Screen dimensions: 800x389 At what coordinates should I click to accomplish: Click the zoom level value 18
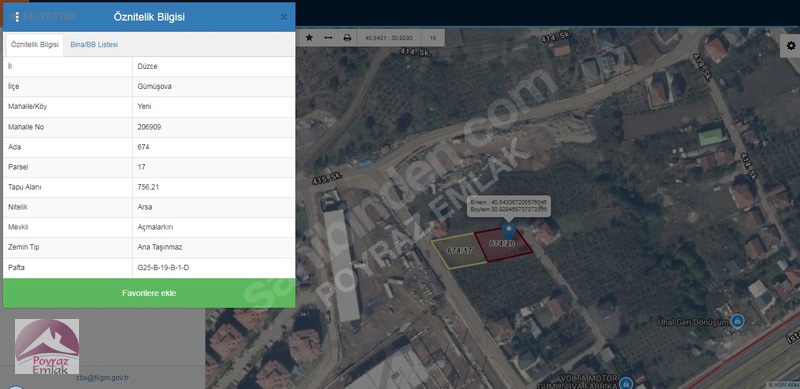[433, 38]
